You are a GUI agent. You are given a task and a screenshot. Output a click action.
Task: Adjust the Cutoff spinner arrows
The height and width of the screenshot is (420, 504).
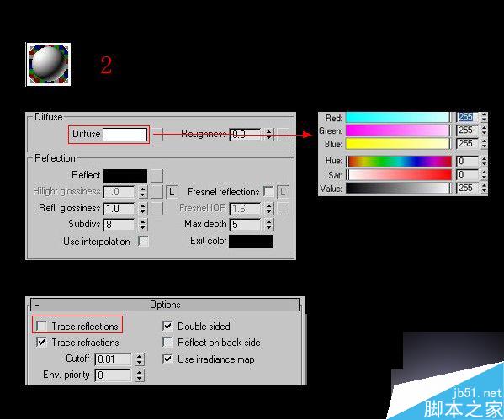coord(140,359)
